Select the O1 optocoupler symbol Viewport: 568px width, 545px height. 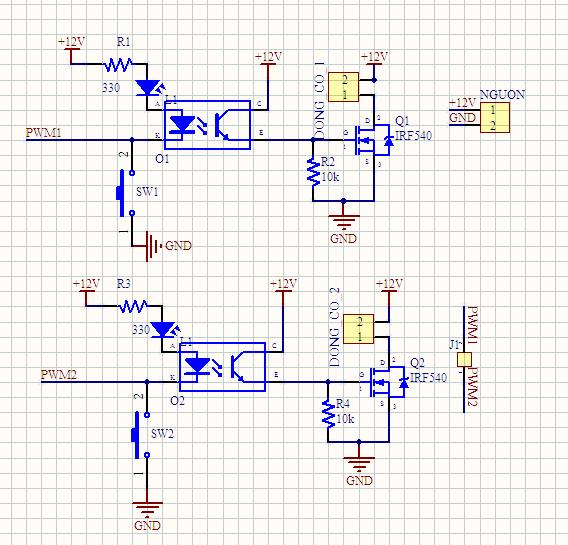coord(207,125)
